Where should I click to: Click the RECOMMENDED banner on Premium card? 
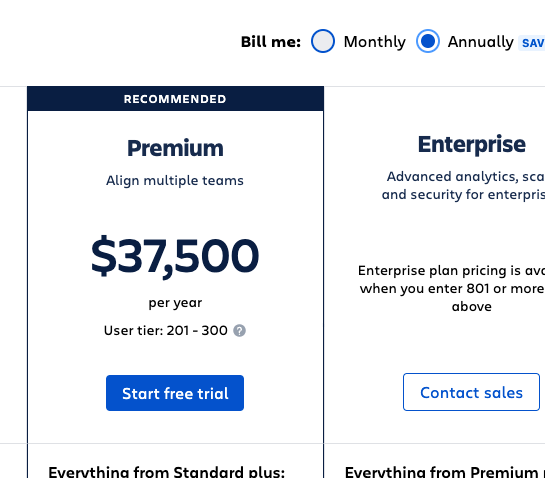click(x=175, y=99)
